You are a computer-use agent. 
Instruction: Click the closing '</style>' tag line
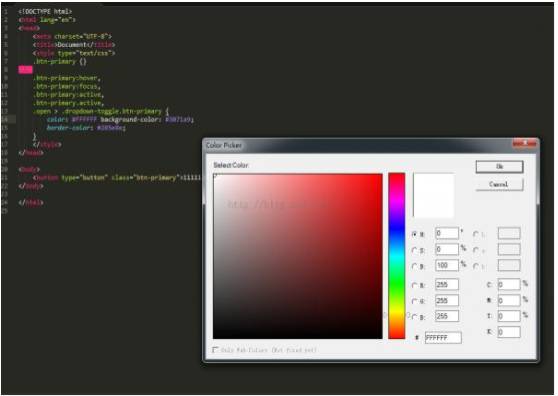coord(47,144)
